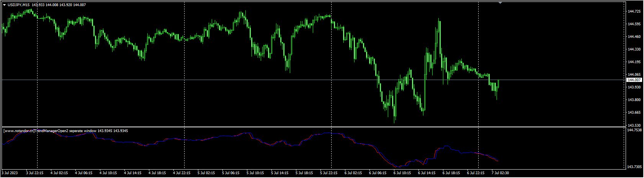This screenshot has height=178, width=644.
Task: Click the 5 Jul 22:15 time label
Action: 329,173
